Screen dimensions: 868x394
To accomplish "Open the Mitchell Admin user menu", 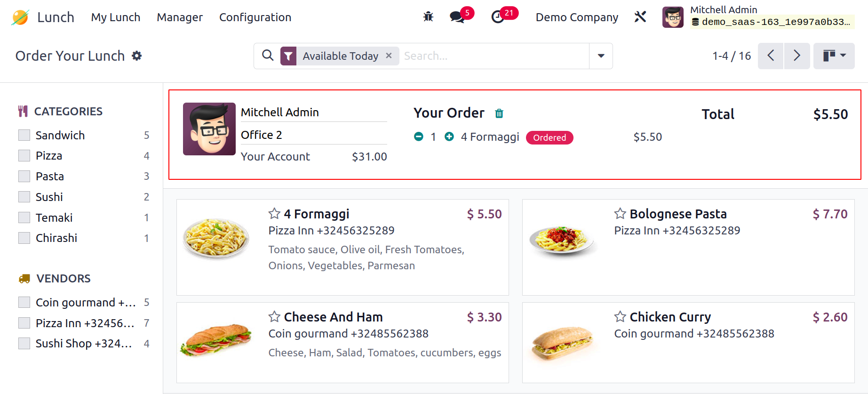I will click(758, 17).
